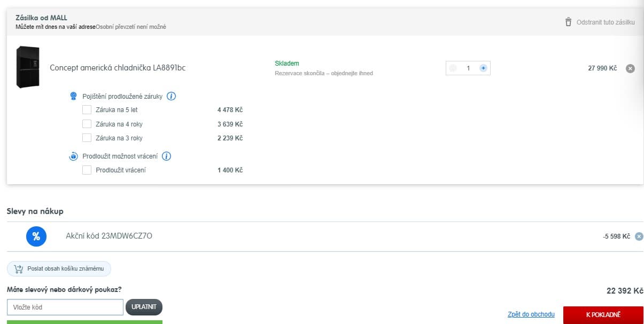Click the 22 392 Kč total price

point(625,291)
